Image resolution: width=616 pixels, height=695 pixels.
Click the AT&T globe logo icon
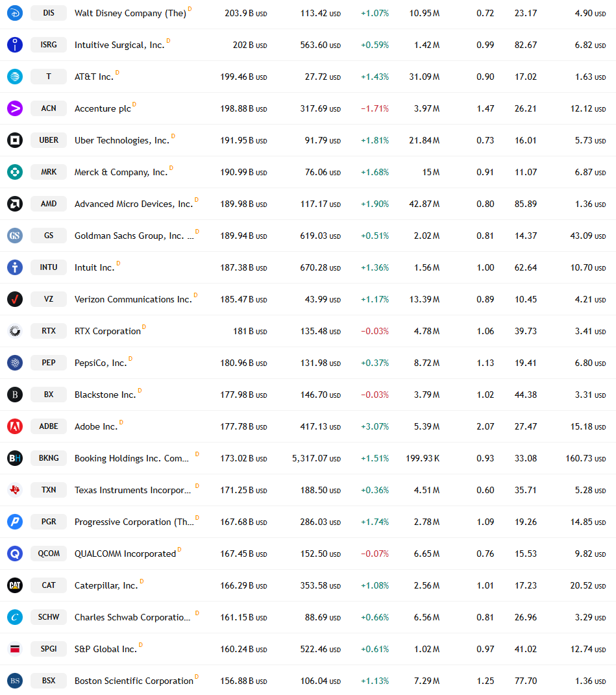click(15, 77)
